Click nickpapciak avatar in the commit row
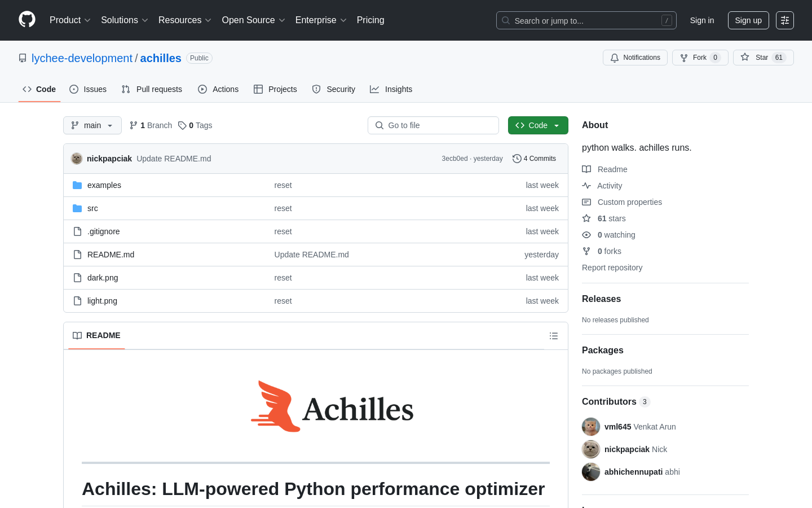Image resolution: width=812 pixels, height=508 pixels. click(x=77, y=159)
